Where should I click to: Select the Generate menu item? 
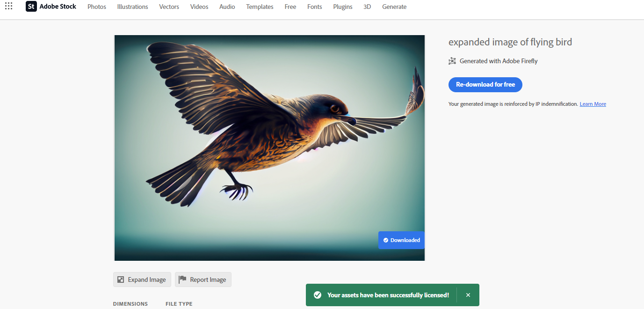tap(394, 7)
